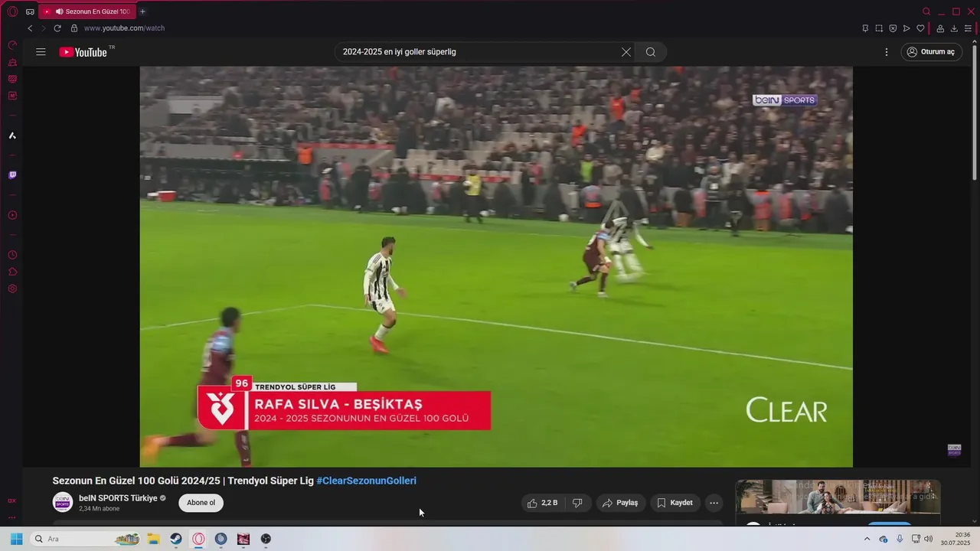
Task: Open the Flow send arrow icon
Action: pos(906,28)
